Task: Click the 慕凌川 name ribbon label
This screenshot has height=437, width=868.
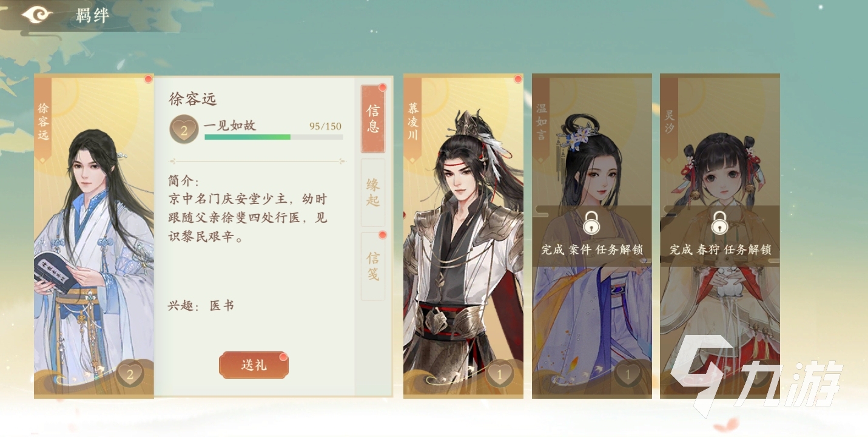Action: tap(413, 121)
